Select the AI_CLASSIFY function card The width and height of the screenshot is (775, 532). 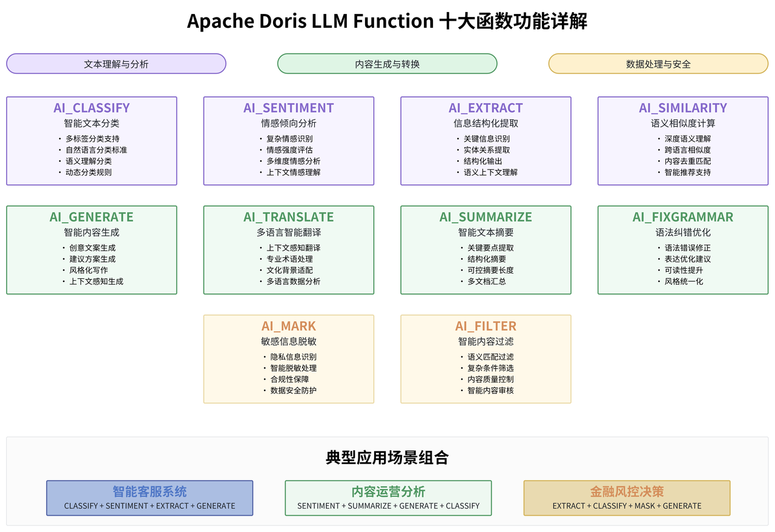91,140
